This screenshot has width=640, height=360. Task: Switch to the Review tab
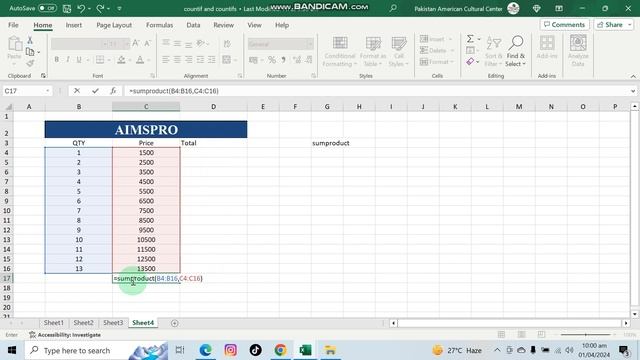223,25
